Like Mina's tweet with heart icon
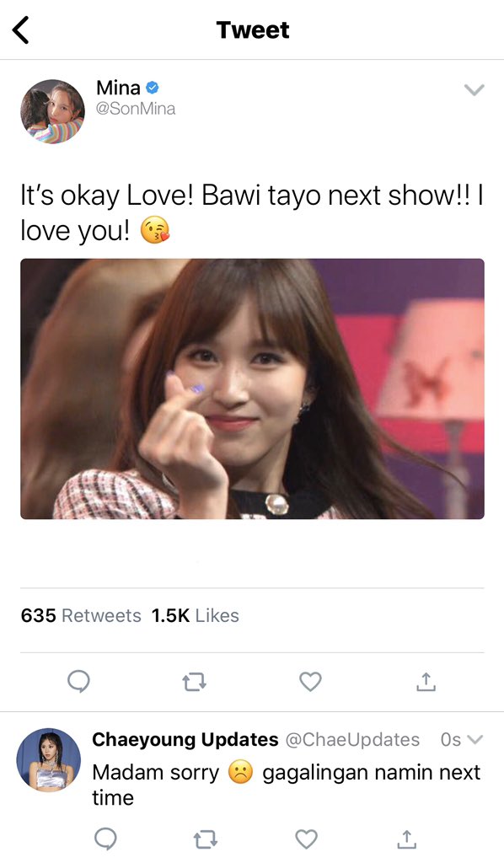The image size is (504, 863). pyautogui.click(x=310, y=682)
